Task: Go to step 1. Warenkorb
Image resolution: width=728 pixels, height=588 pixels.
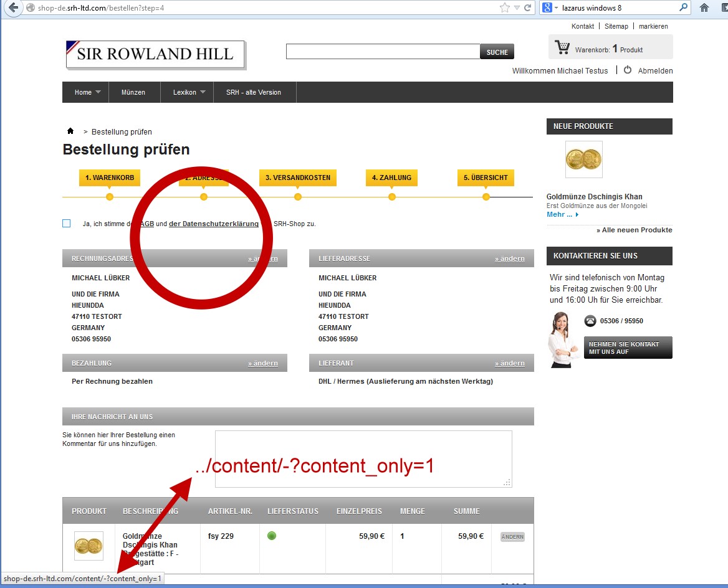Action: tap(110, 178)
